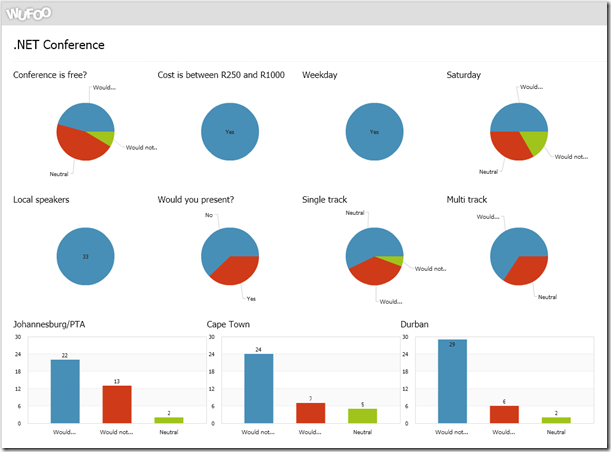Click the Yes pie under Weekday chart
This screenshot has height=452, width=611.
click(374, 132)
